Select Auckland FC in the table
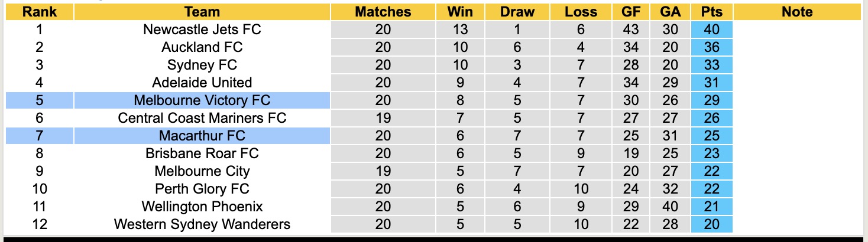This screenshot has height=242, width=868. [202, 47]
